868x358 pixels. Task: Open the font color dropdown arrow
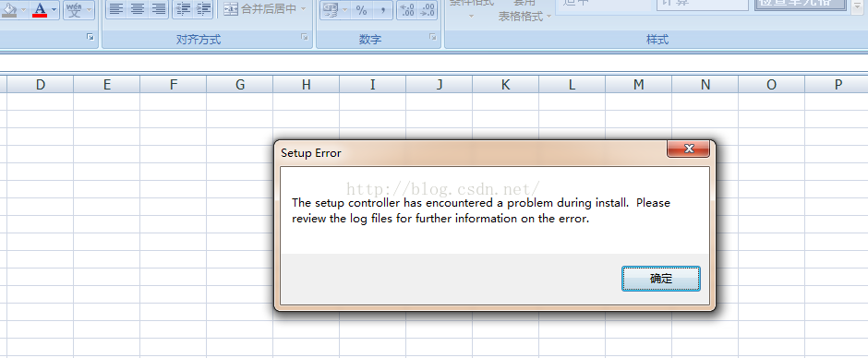(54, 9)
